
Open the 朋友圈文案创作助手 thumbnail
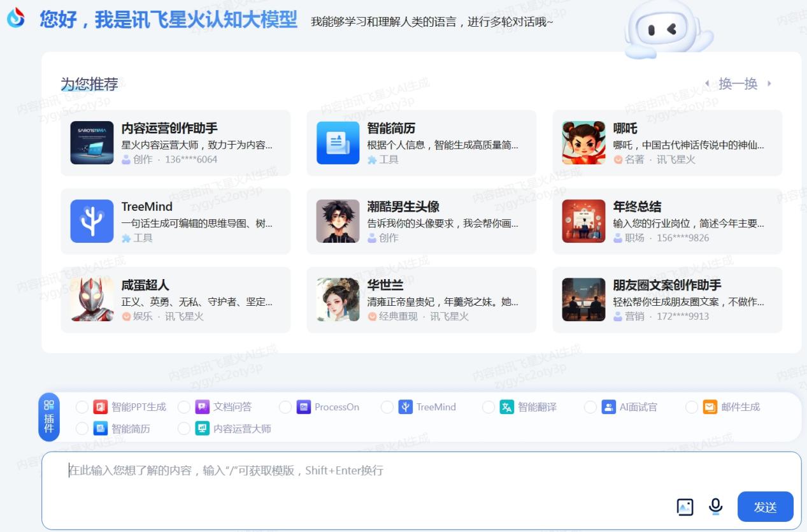click(x=583, y=299)
